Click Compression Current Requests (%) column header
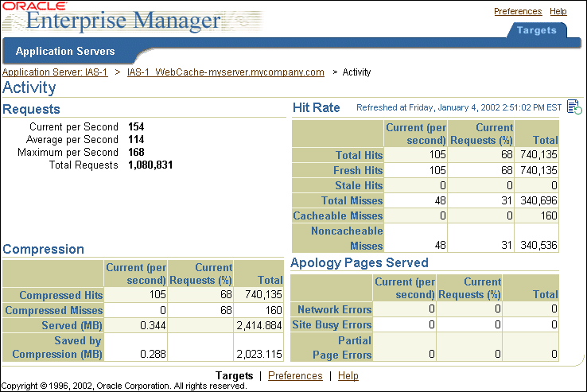 coord(201,274)
